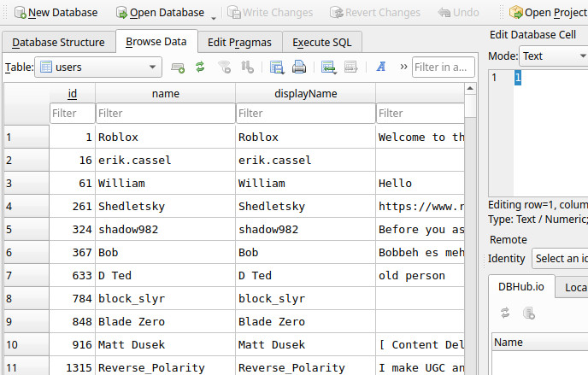Image resolution: width=588 pixels, height=375 pixels.
Task: Select name cell 'D Ted'
Action: (x=166, y=275)
